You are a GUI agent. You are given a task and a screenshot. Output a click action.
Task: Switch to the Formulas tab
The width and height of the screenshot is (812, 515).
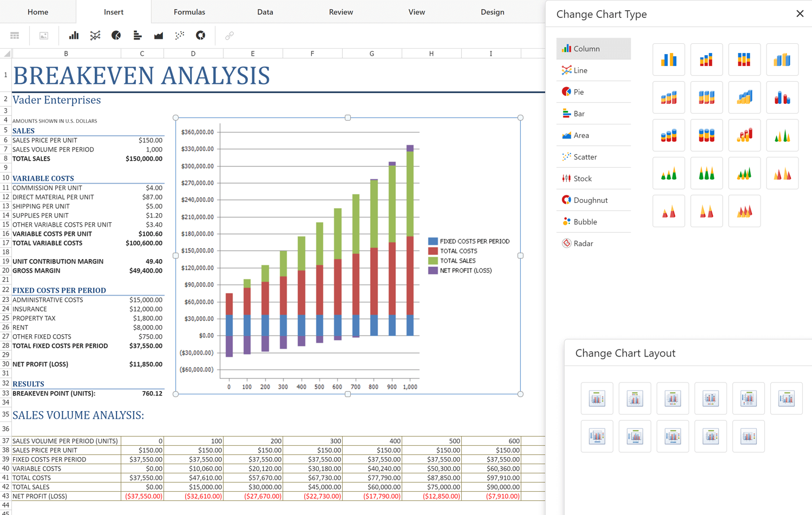click(189, 12)
